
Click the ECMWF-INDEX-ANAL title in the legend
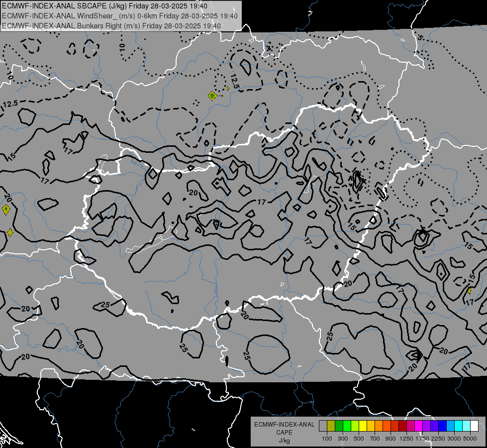pyautogui.click(x=284, y=425)
